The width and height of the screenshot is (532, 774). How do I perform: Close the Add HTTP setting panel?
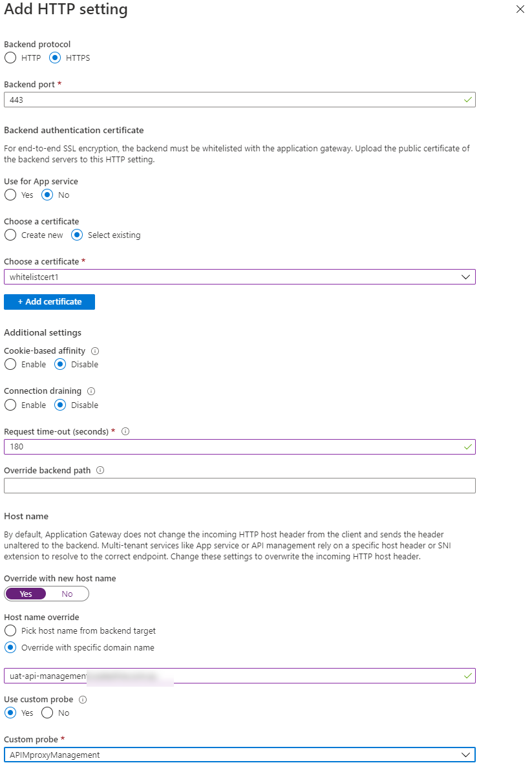pos(520,10)
